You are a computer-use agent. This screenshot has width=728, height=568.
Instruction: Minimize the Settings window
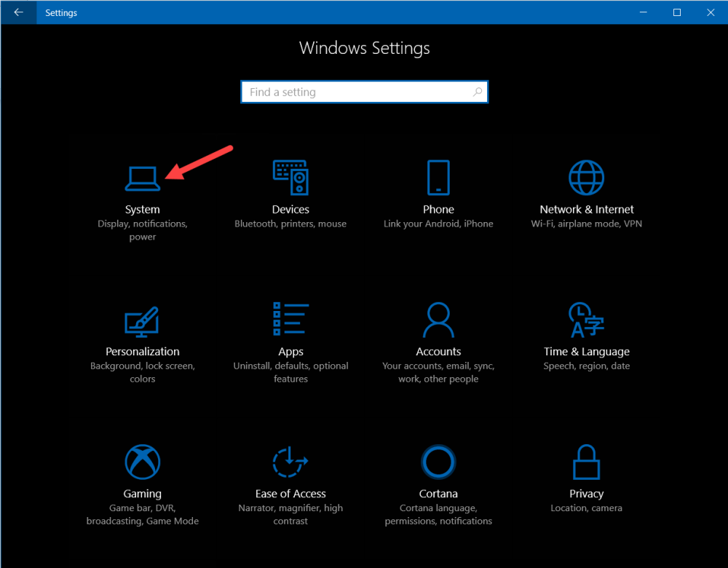click(x=643, y=12)
